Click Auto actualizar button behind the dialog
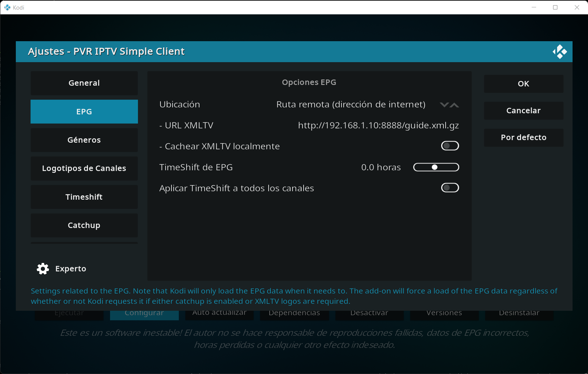Screen dimensions: 588x374 219,314
